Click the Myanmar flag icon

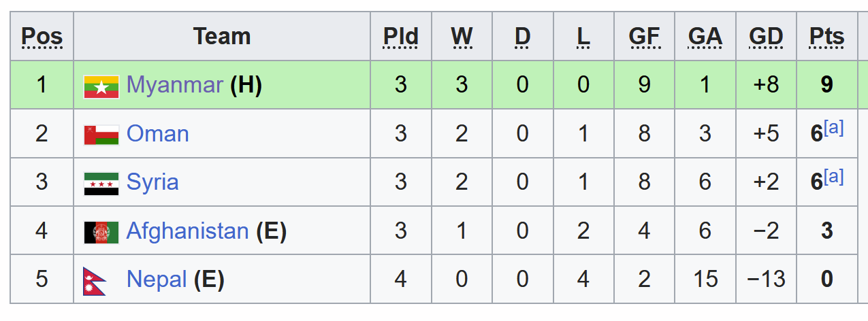(101, 86)
